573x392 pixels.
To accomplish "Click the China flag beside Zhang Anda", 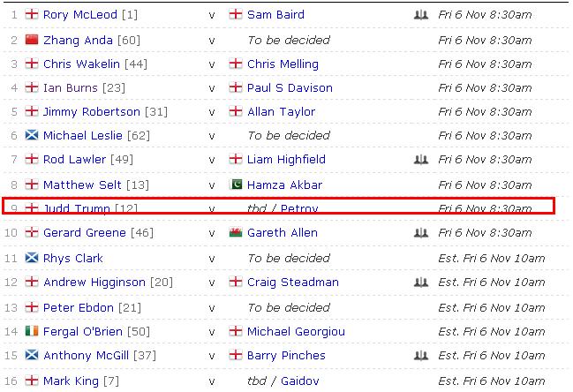I will click(33, 41).
